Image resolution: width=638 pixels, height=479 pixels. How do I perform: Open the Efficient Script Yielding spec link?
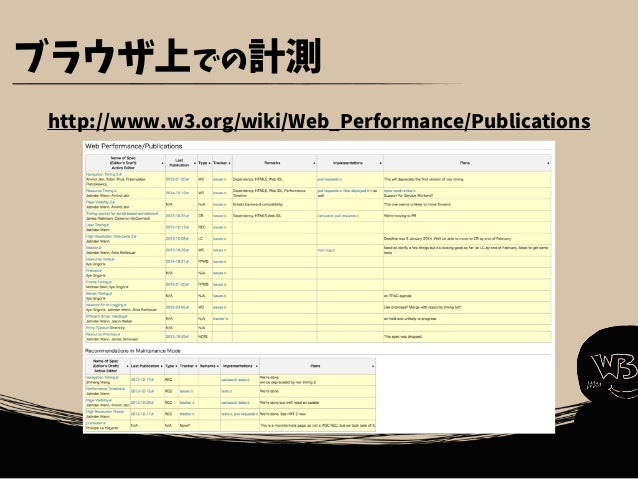pos(107,316)
